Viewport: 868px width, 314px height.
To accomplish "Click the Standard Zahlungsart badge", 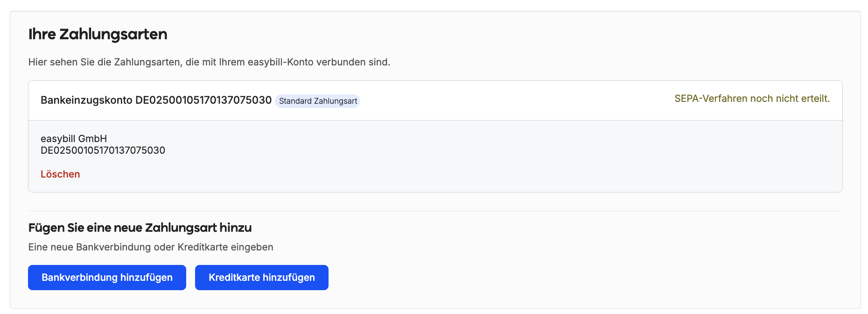I will tap(318, 101).
